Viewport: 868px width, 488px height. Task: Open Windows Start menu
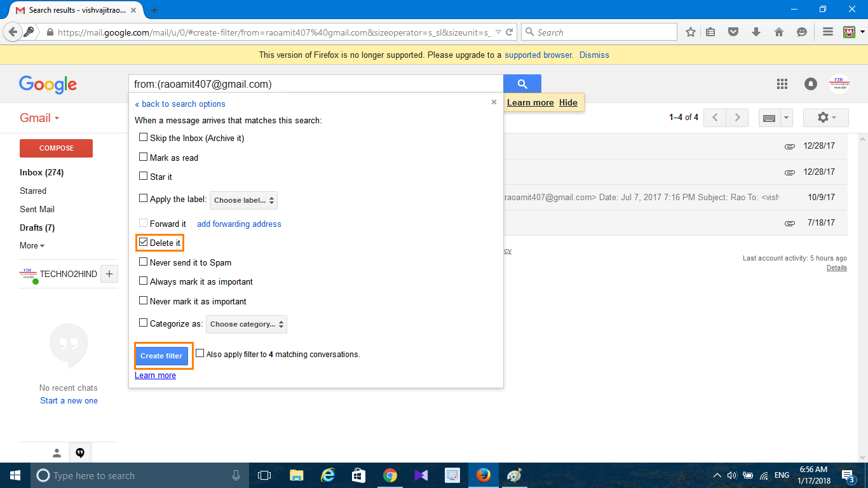click(x=15, y=475)
